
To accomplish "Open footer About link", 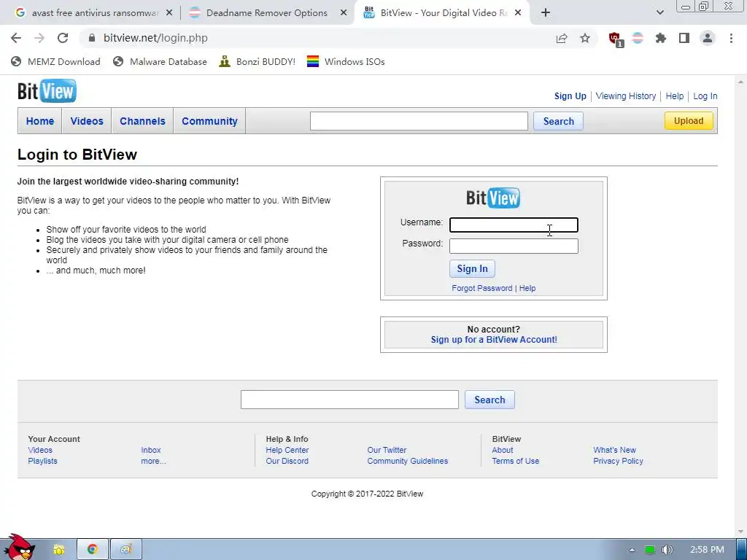I will [x=502, y=450].
